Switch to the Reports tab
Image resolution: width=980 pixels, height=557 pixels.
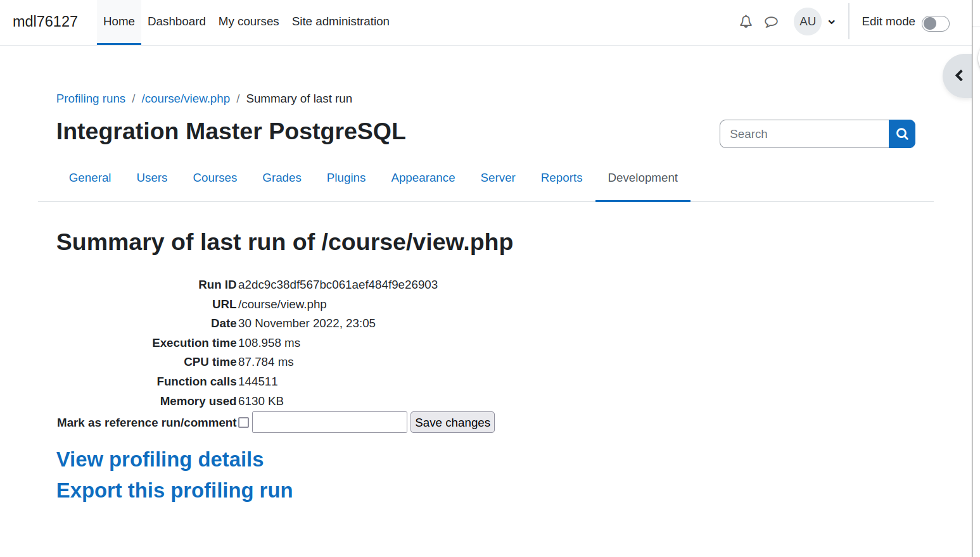(562, 178)
